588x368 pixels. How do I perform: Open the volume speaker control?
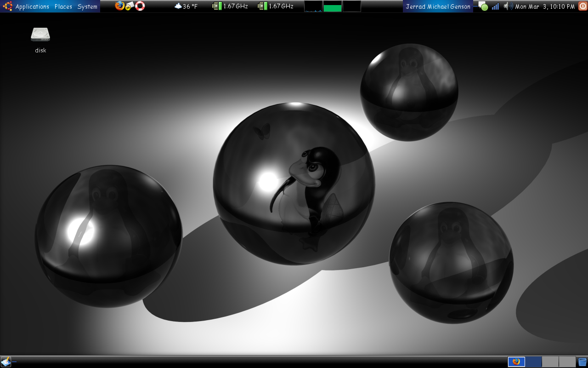click(x=508, y=6)
